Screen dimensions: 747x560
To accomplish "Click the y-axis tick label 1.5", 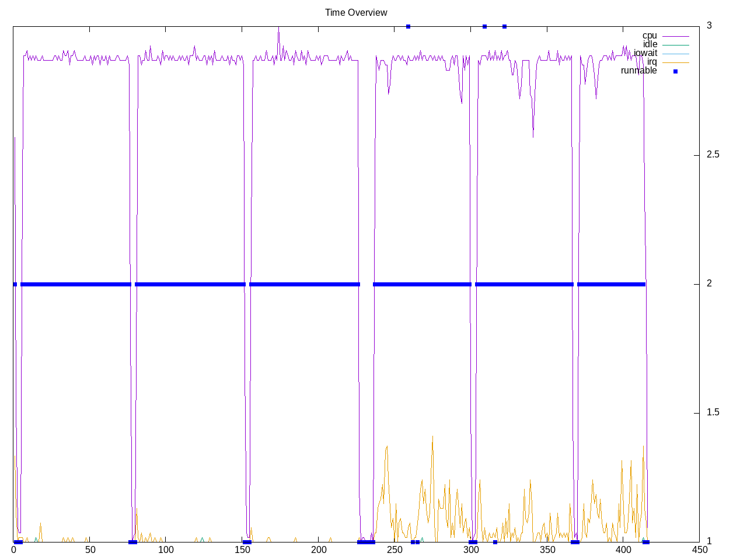I will click(713, 412).
